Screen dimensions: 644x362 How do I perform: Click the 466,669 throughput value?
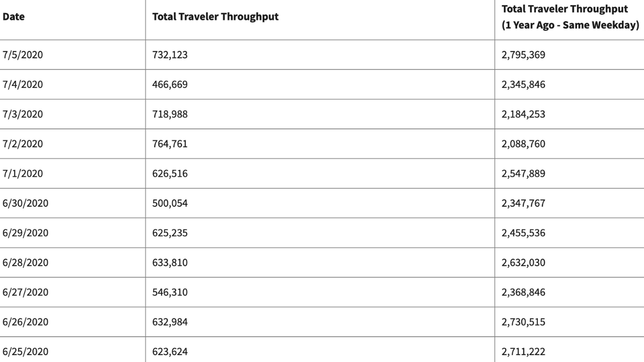tap(170, 84)
